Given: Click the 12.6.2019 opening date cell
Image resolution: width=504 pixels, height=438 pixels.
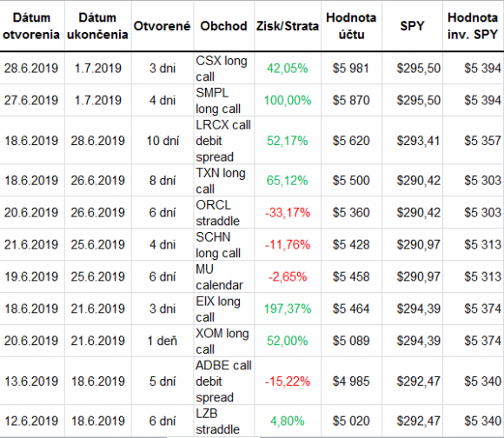Looking at the screenshot, I should pyautogui.click(x=32, y=421).
